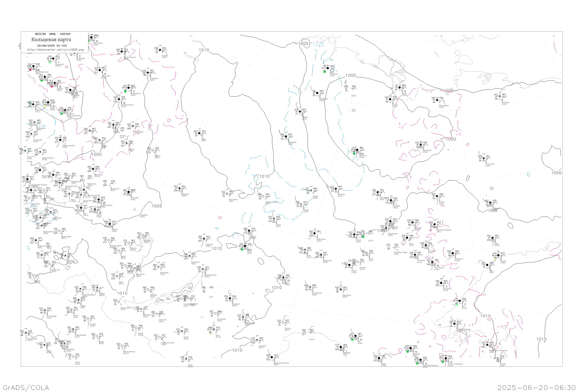
Task: Click the light green square at Радужный station
Action: pos(50,62)
